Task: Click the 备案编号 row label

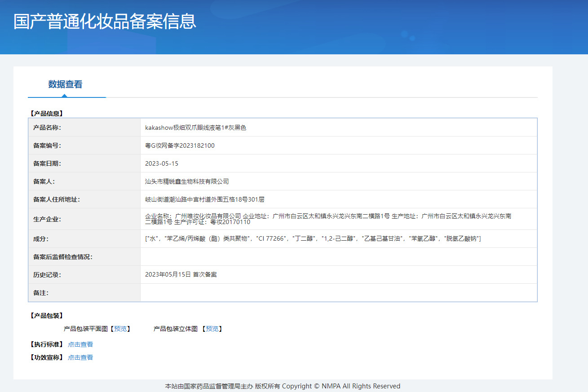Action: pos(47,145)
